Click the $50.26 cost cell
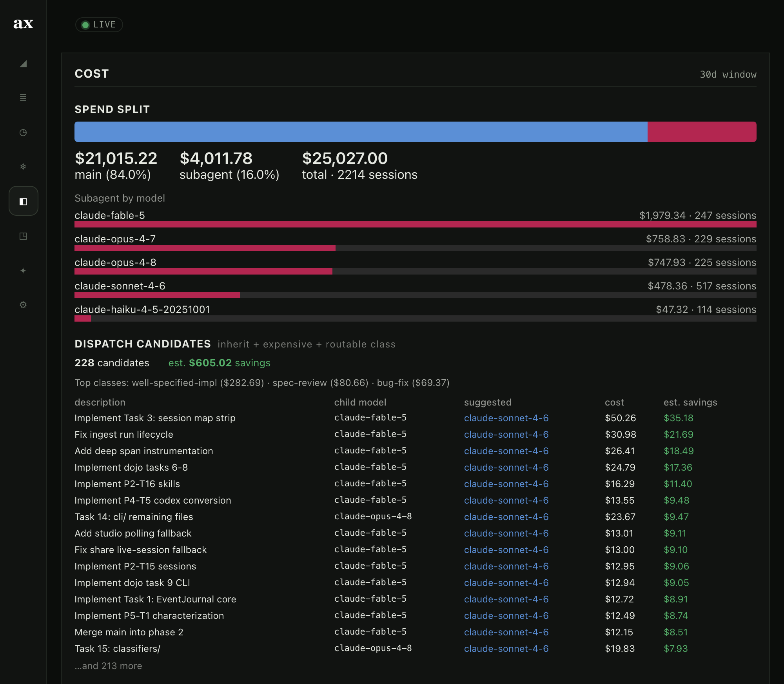Screen dimensions: 784x684 point(620,418)
